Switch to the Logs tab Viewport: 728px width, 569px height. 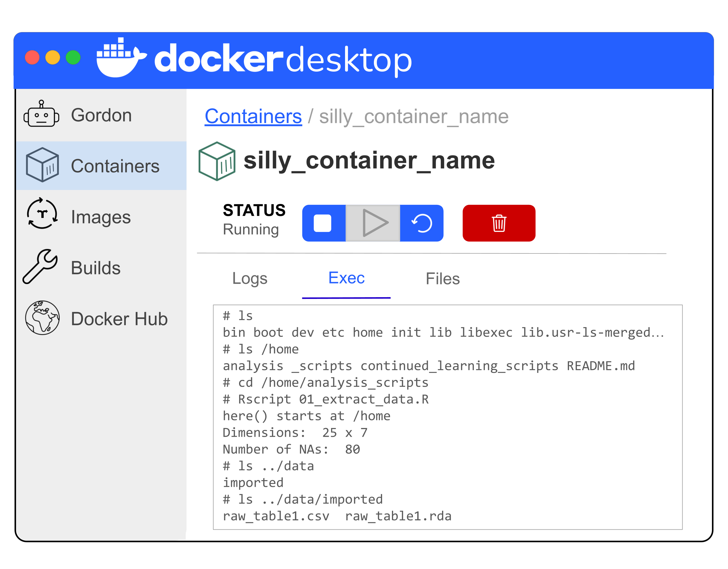click(x=250, y=279)
